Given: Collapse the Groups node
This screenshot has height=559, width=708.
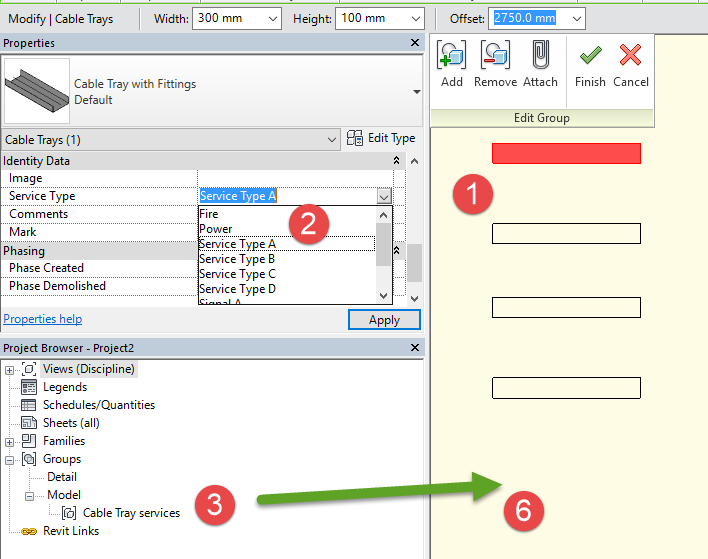Looking at the screenshot, I should [9, 460].
